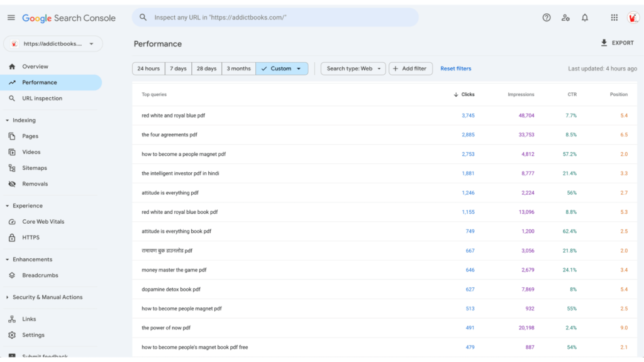Click the Removals icon in sidebar
Image resolution: width=644 pixels, height=362 pixels.
12,184
